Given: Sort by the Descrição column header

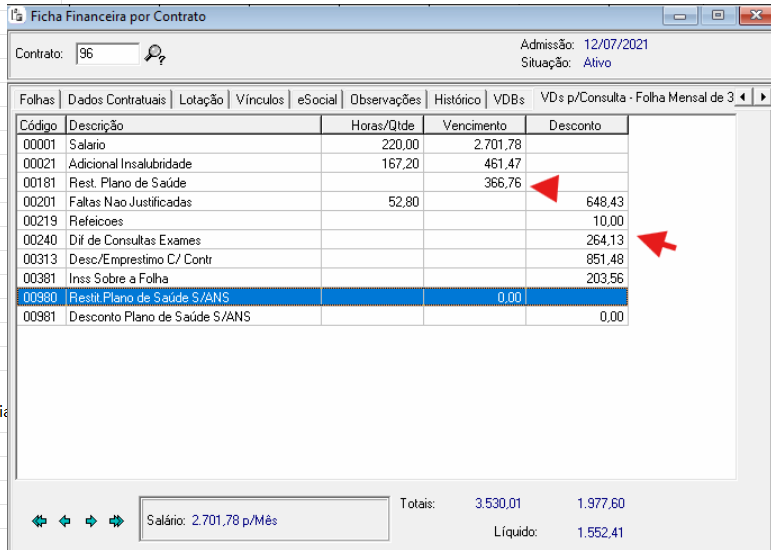Looking at the screenshot, I should 192,125.
